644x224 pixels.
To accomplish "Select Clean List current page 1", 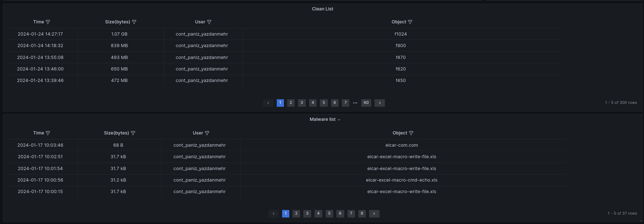I will 280,103.
